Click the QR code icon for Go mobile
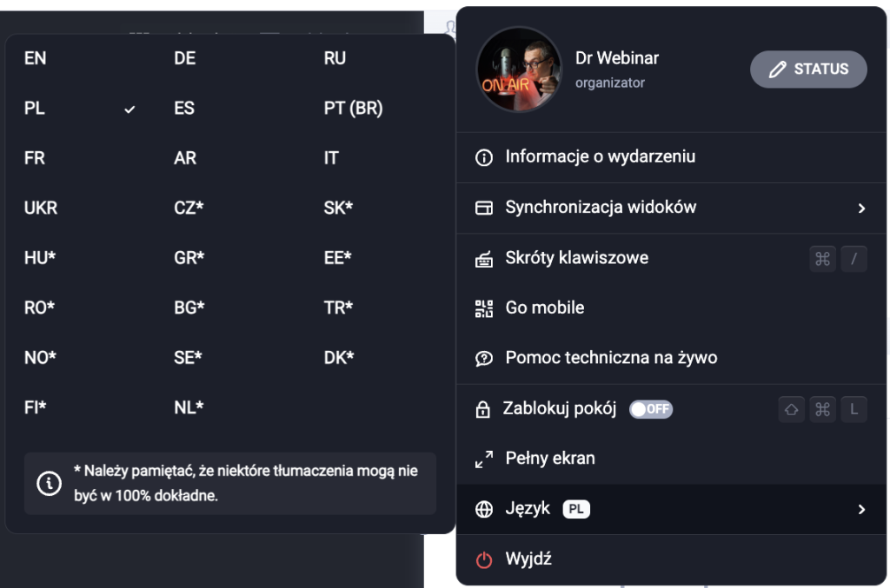 pyautogui.click(x=483, y=308)
